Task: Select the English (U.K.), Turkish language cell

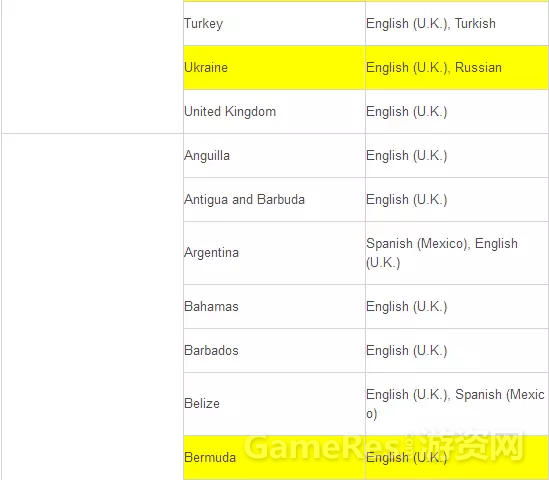Action: [x=457, y=23]
